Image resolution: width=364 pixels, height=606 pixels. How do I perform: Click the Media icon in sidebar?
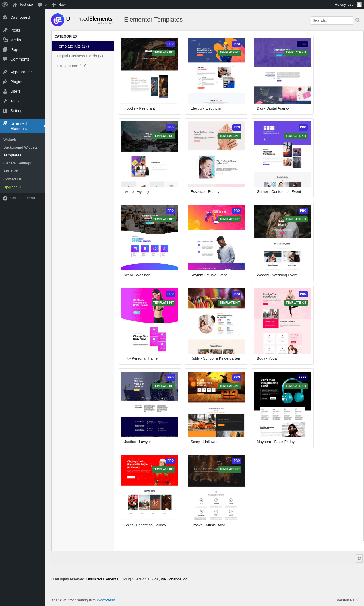pos(5,40)
